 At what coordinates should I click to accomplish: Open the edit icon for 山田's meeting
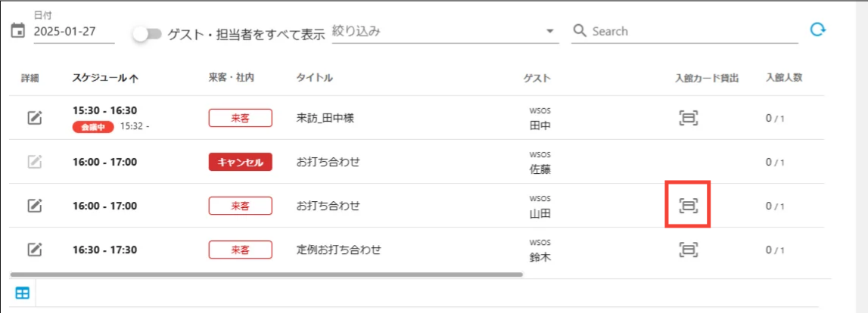pos(35,206)
